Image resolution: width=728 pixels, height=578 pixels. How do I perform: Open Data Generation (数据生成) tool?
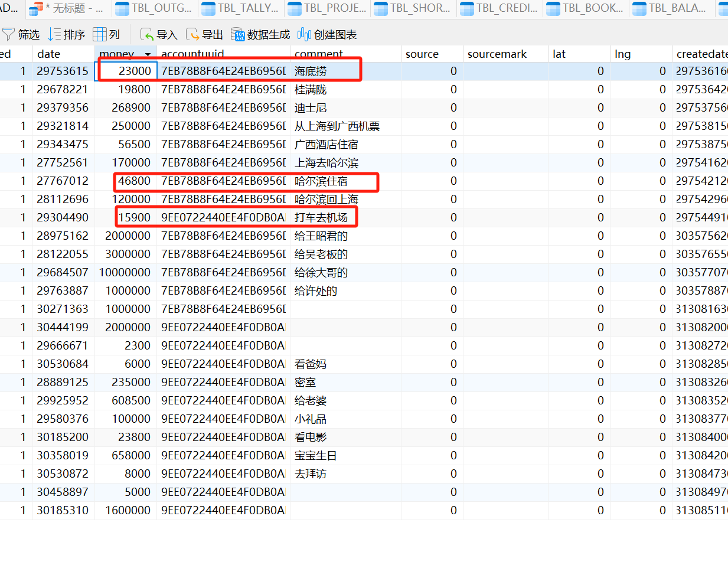[x=237, y=35]
